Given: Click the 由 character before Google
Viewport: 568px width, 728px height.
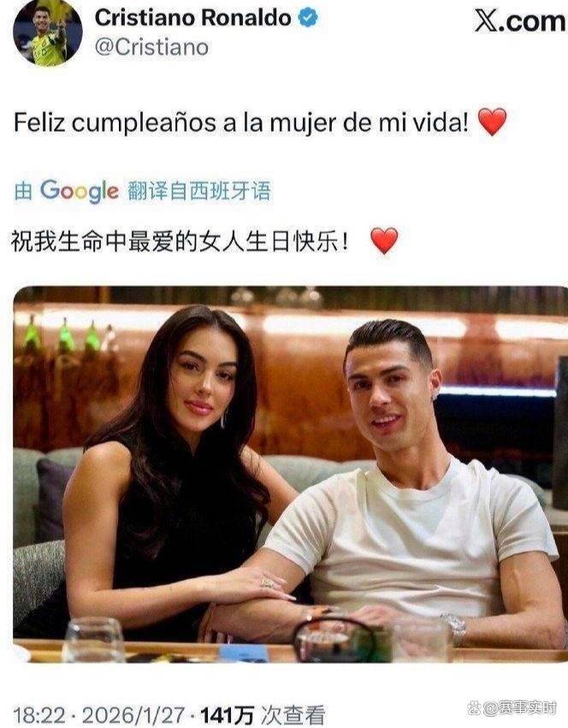Looking at the screenshot, I should [23, 192].
